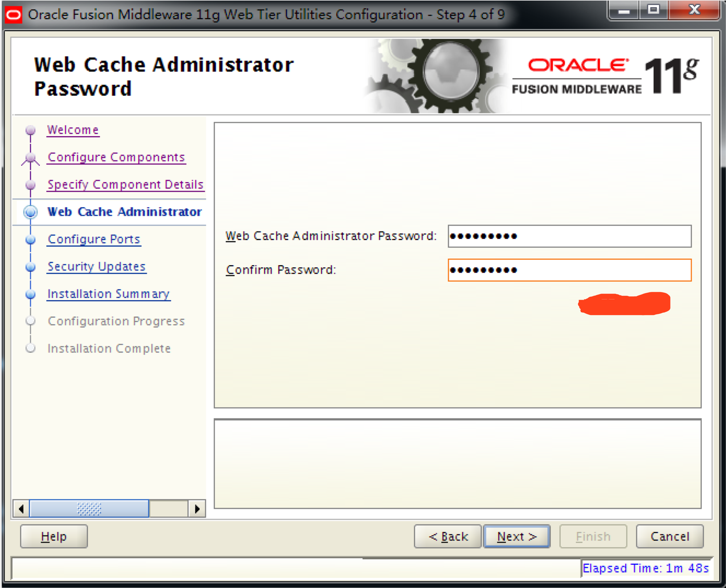Click the Installation Complete step text
The height and width of the screenshot is (588, 726).
click(109, 348)
